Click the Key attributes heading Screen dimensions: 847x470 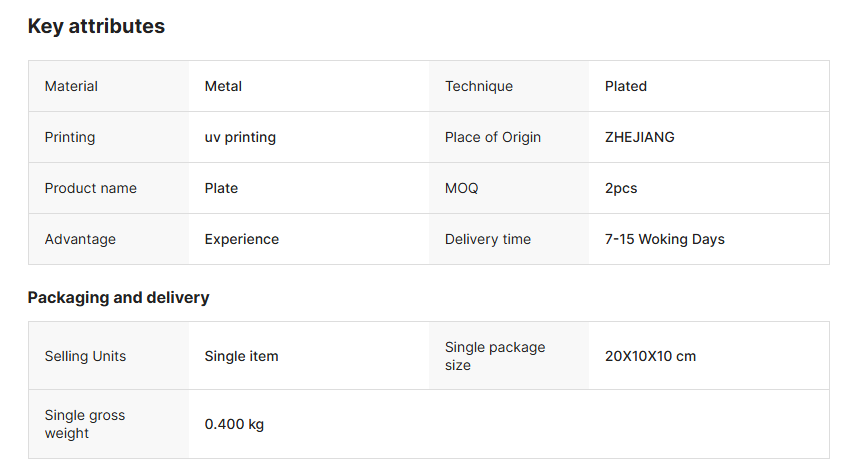click(96, 27)
